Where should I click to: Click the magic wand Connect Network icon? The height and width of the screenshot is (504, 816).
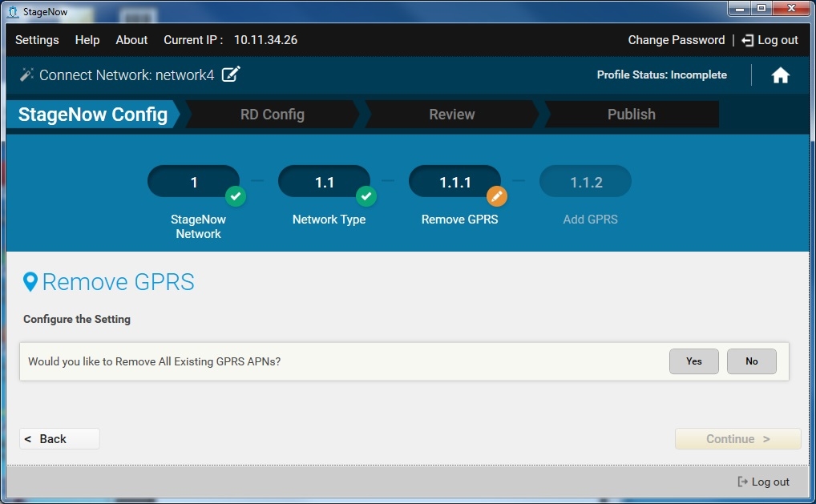tap(26, 75)
